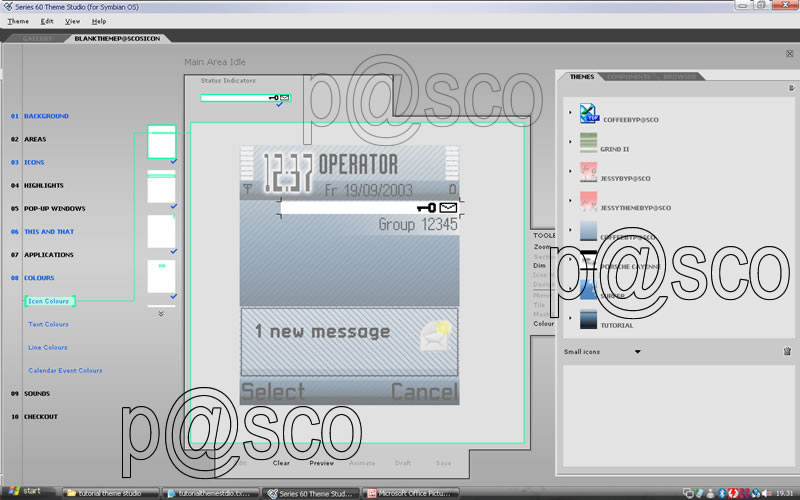
Task: Switch to tutorialthemestdio text file in taskbar
Action: 211,493
